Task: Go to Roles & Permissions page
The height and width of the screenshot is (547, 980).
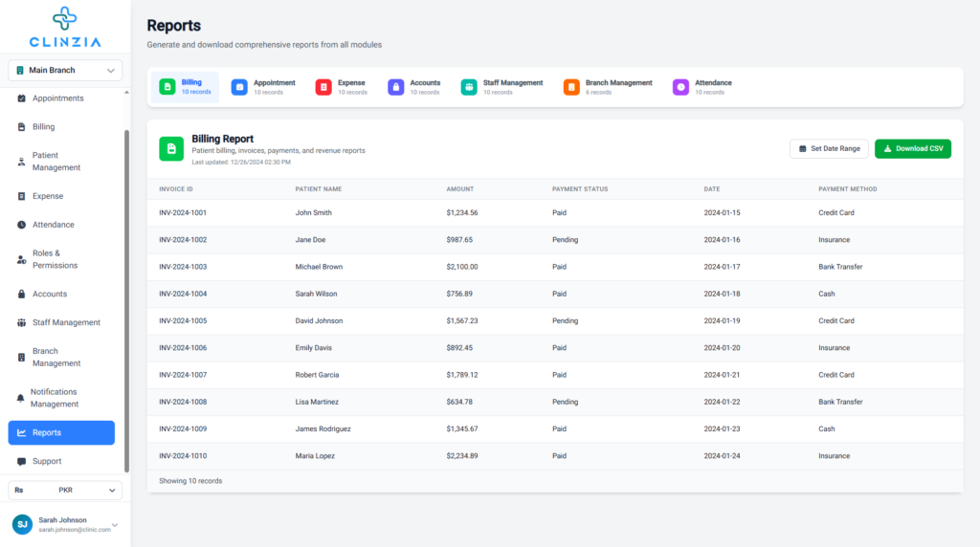Action: (x=55, y=259)
